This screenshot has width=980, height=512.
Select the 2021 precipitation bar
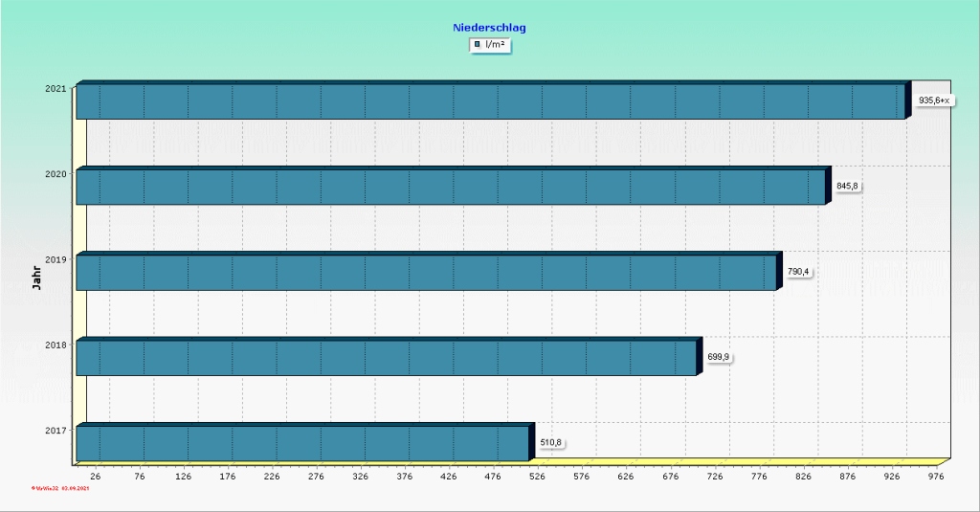coord(490,101)
